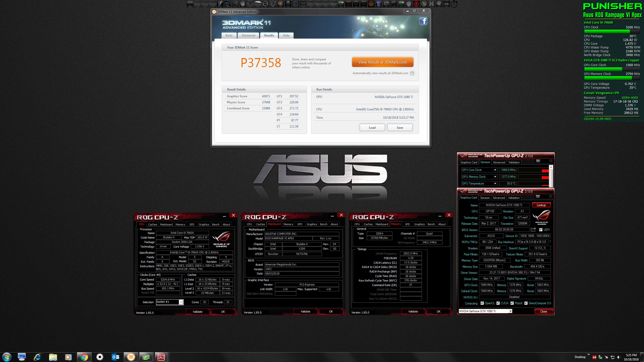The image size is (644, 362).
Task: Open Outlook from the taskbar
Action: pyautogui.click(x=115, y=357)
